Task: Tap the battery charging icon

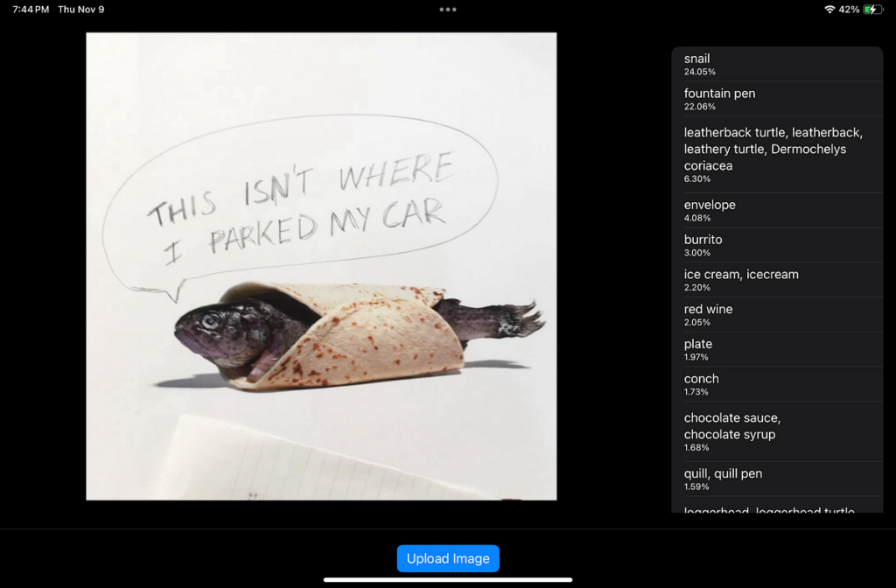Action: point(872,10)
